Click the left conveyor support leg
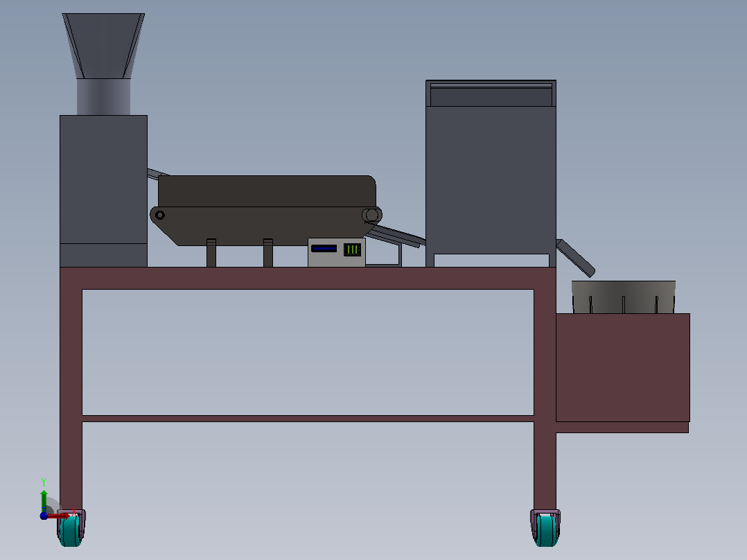The width and height of the screenshot is (747, 560). (211, 252)
